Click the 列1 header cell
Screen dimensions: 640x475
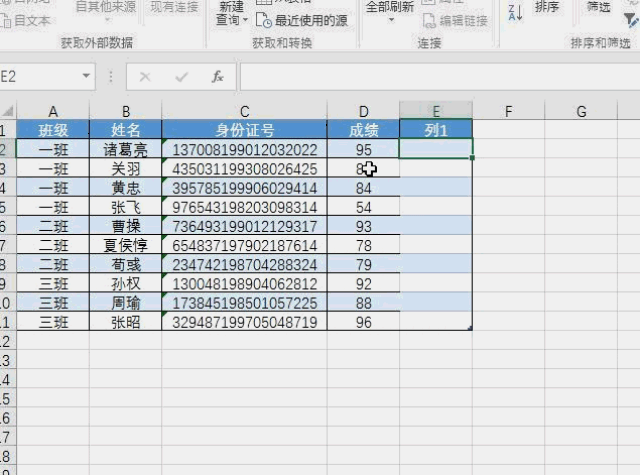(436, 129)
